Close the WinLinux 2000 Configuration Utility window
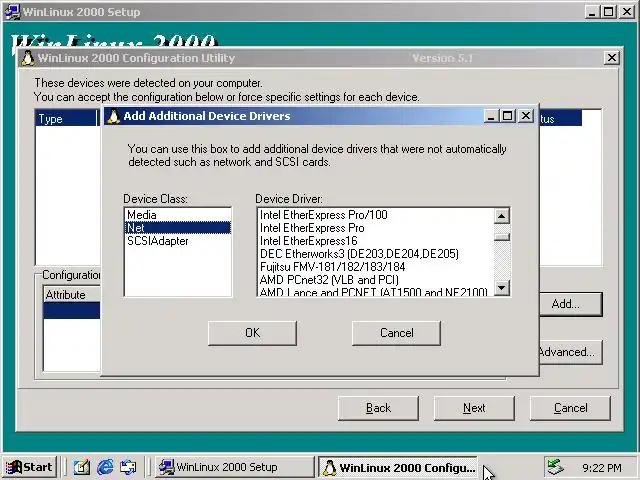Image resolution: width=640 pixels, height=480 pixels. pyautogui.click(x=611, y=58)
